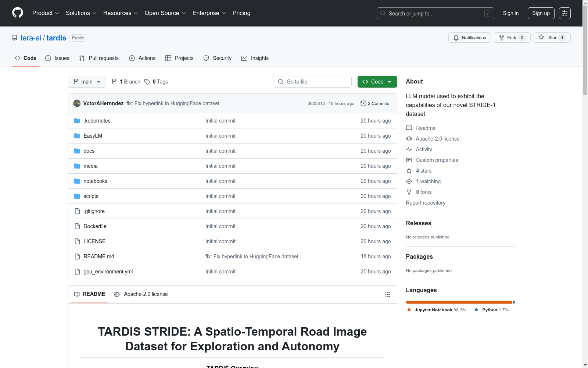
Task: Open the main branch selector dropdown
Action: point(87,82)
